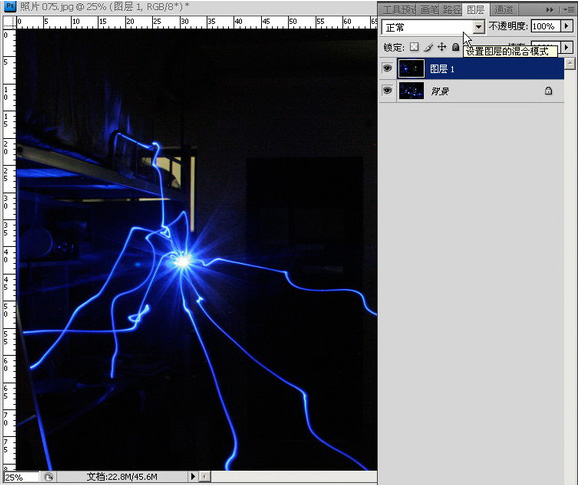Switch to the 路径 tab
Screen dimensions: 580x485
point(451,10)
